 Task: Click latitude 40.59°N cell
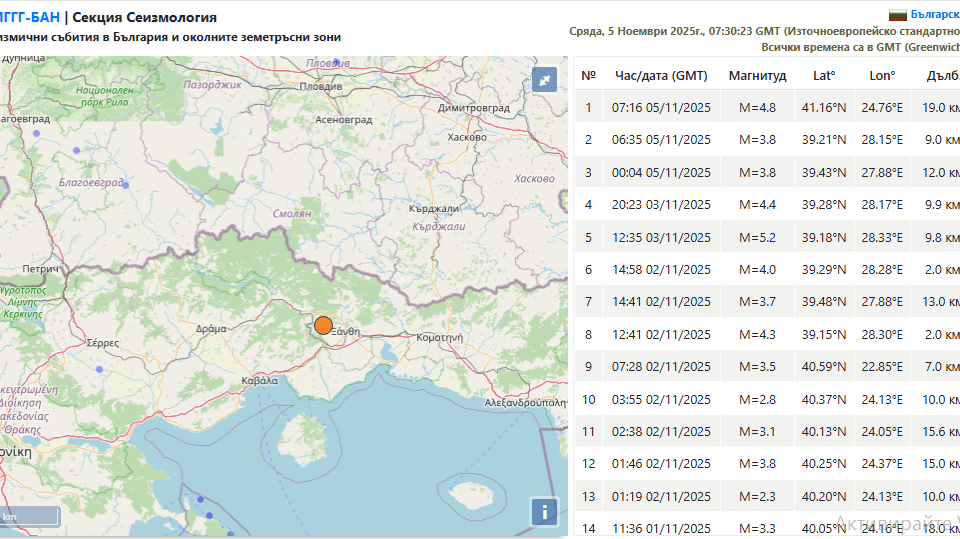pos(824,366)
